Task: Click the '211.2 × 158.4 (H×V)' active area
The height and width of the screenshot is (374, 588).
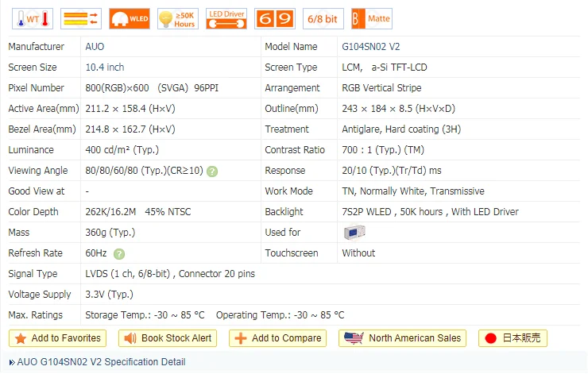Action: point(130,109)
